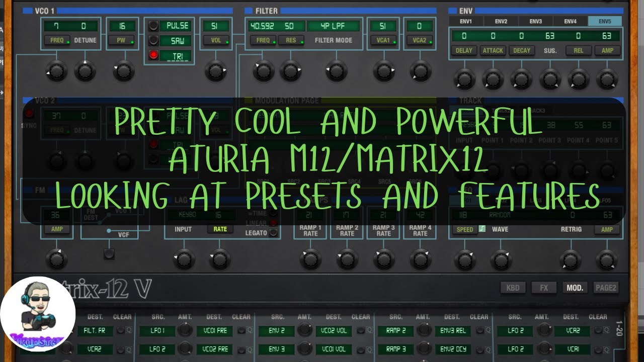Adjust the filter frequency knob

click(x=263, y=71)
